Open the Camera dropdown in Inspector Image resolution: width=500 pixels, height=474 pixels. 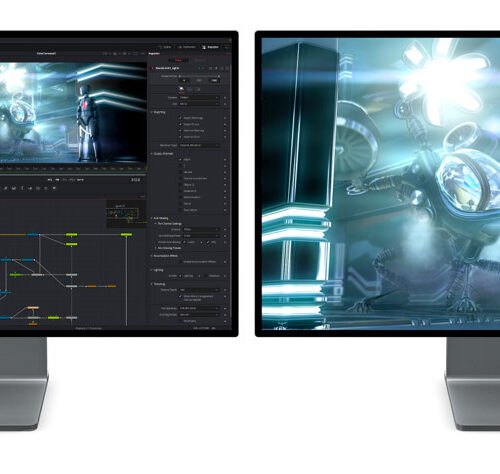tap(199, 98)
